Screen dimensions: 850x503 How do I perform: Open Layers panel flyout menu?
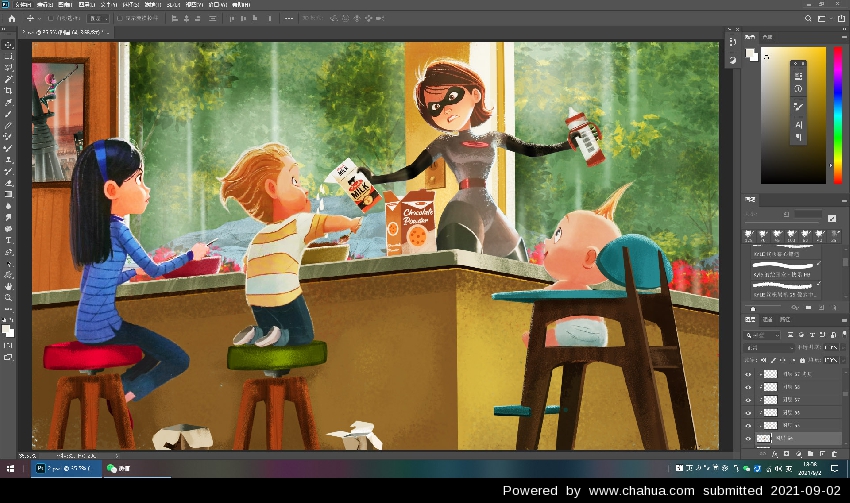844,320
